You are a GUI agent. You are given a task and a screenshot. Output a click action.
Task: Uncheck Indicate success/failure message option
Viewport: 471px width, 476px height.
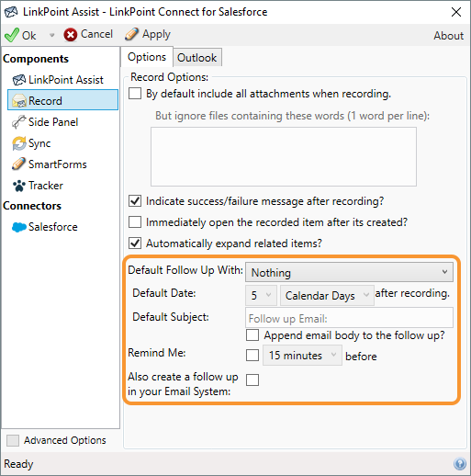point(135,201)
